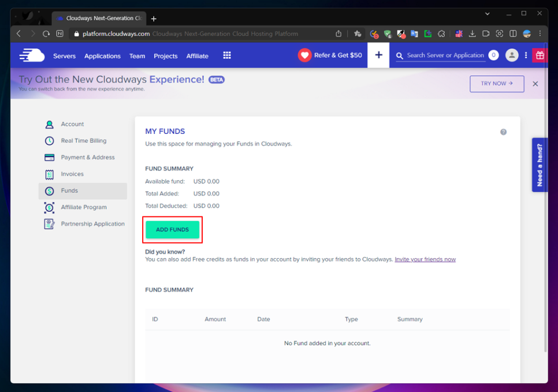Image resolution: width=558 pixels, height=392 pixels.
Task: Go back with the browser back arrow
Action: [x=19, y=34]
